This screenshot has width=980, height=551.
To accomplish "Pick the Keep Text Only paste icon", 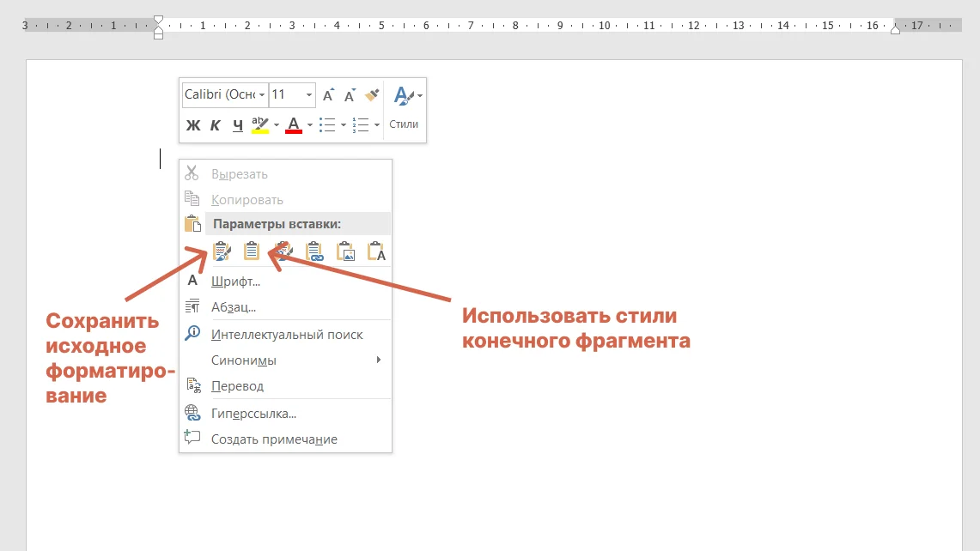I will [x=376, y=251].
